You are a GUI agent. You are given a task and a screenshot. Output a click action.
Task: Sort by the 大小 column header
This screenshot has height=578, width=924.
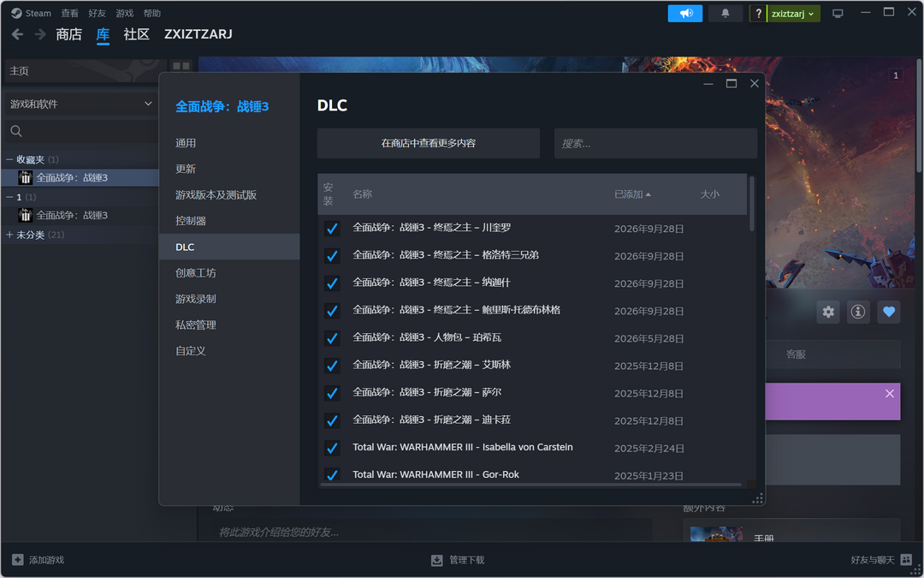point(709,194)
